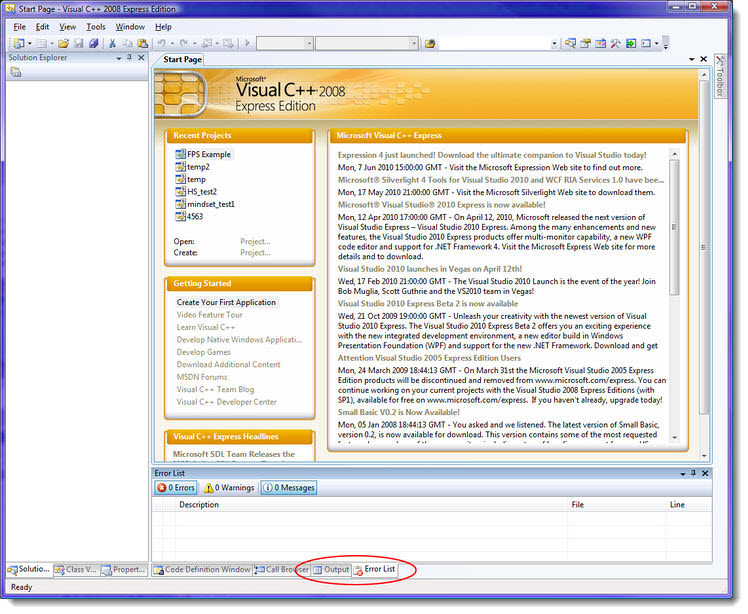748x614 pixels.
Task: Open the Toolbox wrench-and-hammer toolbar icon
Action: point(616,44)
